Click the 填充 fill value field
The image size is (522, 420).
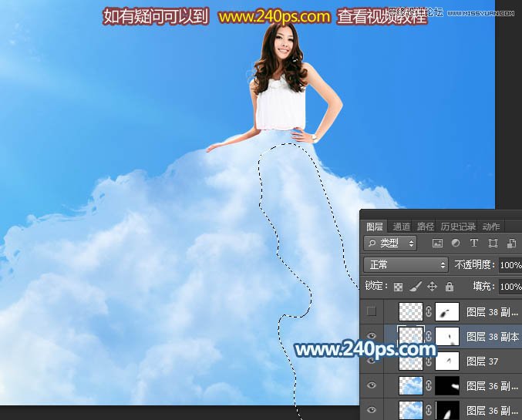(x=510, y=287)
